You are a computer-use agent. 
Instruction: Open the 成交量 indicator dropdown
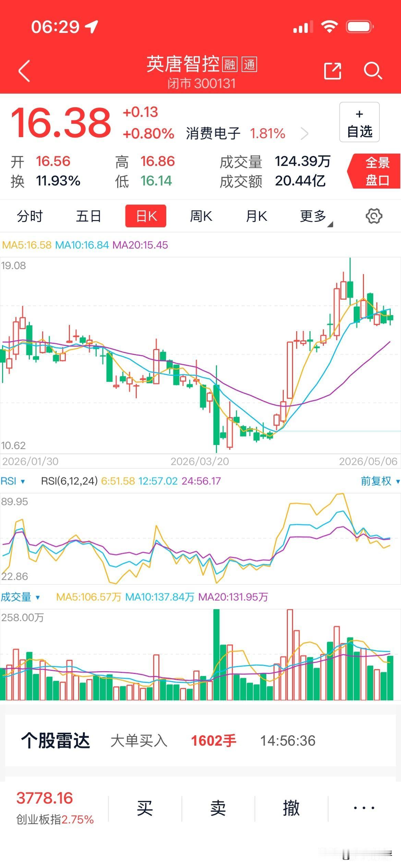[20, 597]
